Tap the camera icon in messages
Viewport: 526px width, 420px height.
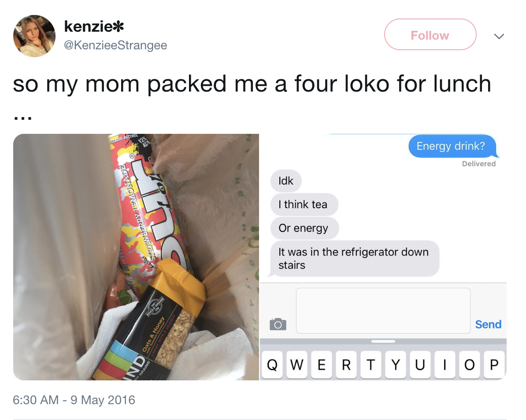278,324
